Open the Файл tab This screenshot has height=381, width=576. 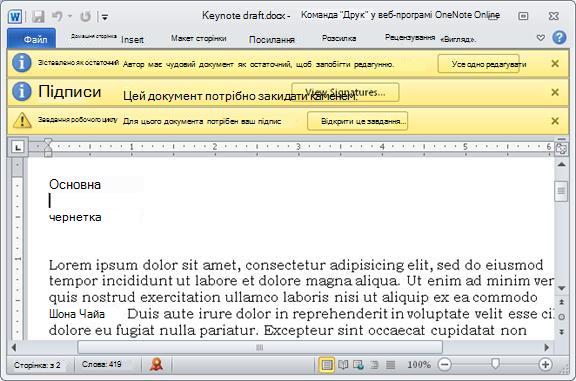click(x=32, y=39)
